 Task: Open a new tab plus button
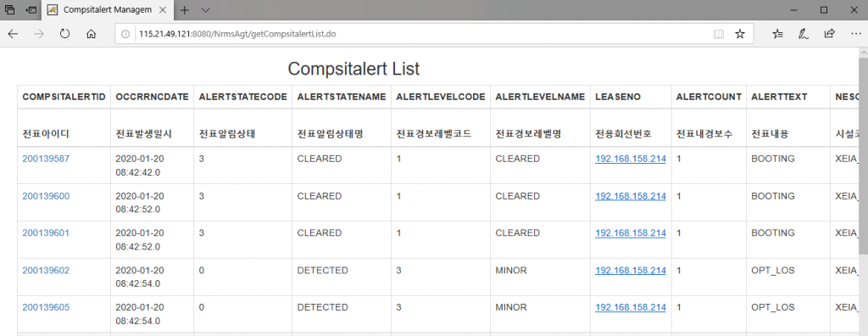point(185,10)
